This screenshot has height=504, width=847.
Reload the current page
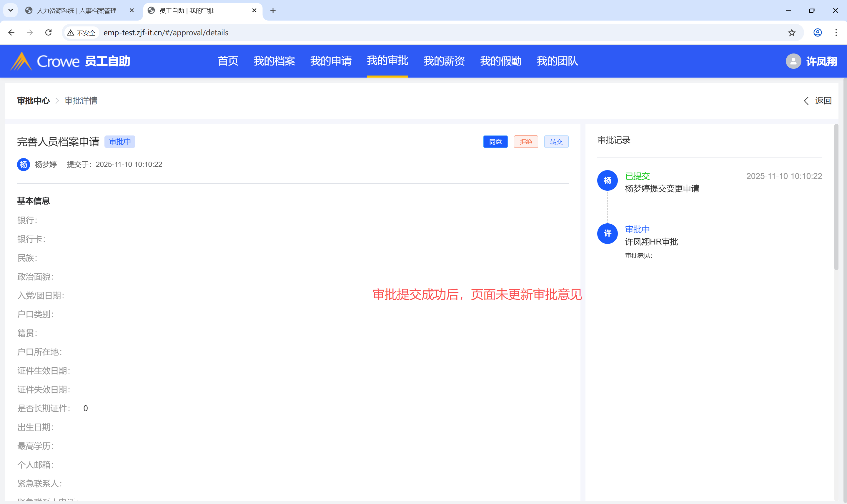[49, 33]
